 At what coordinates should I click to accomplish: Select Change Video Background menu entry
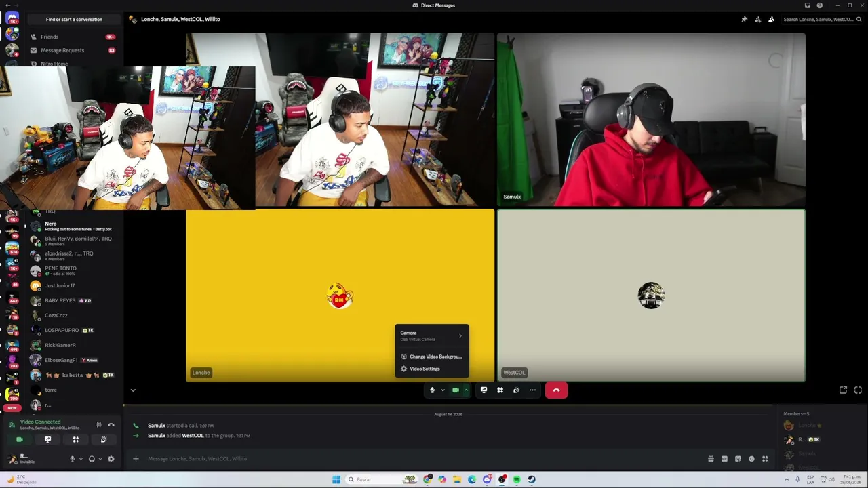coord(432,357)
